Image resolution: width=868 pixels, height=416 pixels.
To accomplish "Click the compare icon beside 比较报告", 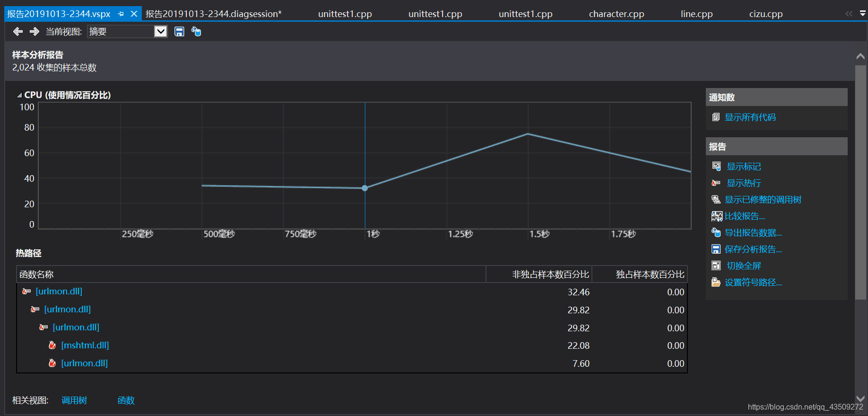I will [x=717, y=216].
